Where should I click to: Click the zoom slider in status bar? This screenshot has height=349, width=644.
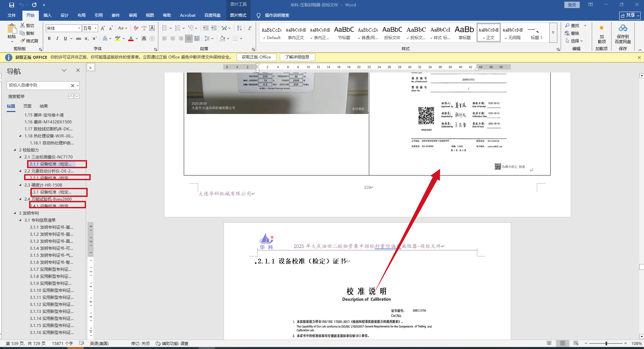pos(606,343)
